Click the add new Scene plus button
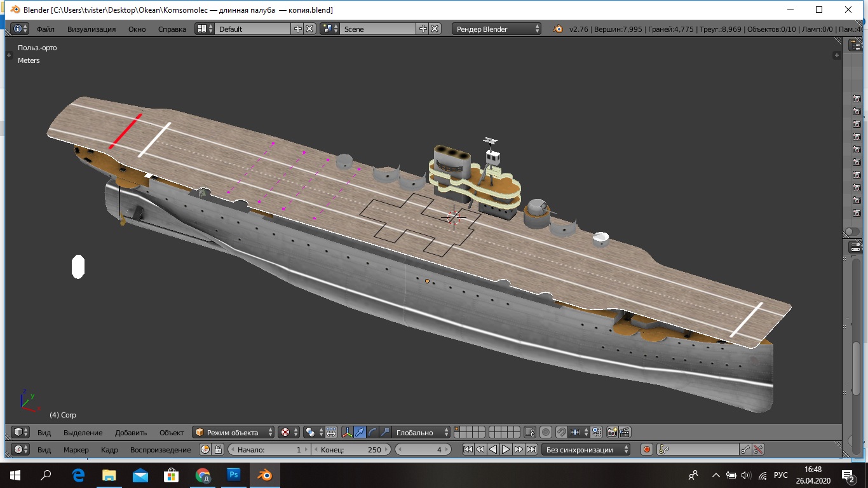Viewport: 868px width, 488px height. click(423, 29)
